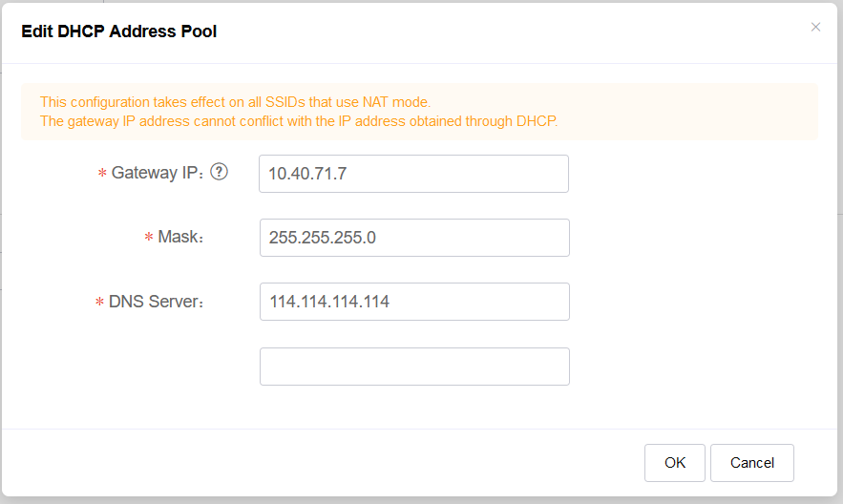Click the NAT mode SSIDs notice line
Screen dimensions: 843x504
235,102
